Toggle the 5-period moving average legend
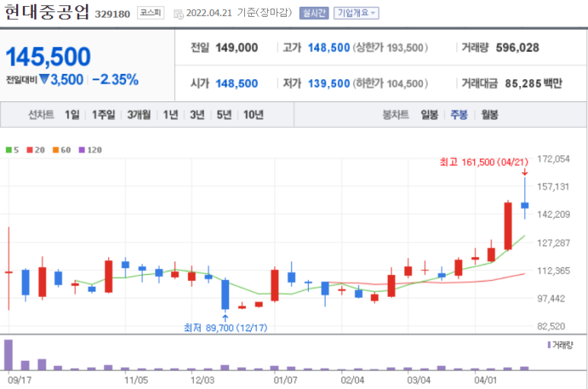Screen dimensions: 588x389 tap(13, 150)
